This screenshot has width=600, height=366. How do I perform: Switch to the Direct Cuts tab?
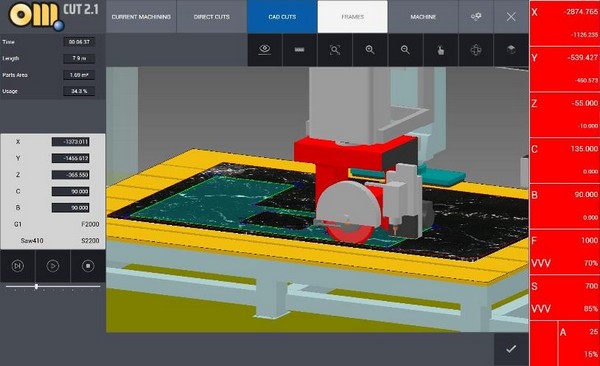pyautogui.click(x=212, y=17)
